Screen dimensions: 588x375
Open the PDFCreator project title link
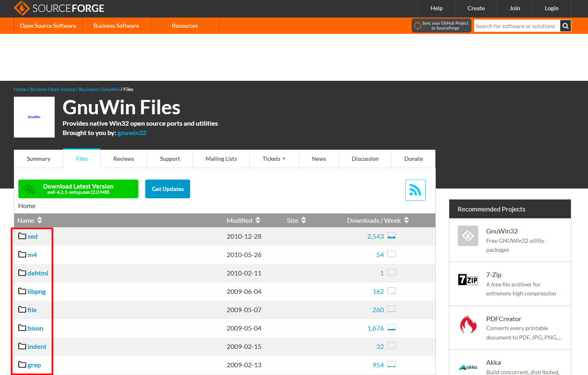tap(504, 319)
